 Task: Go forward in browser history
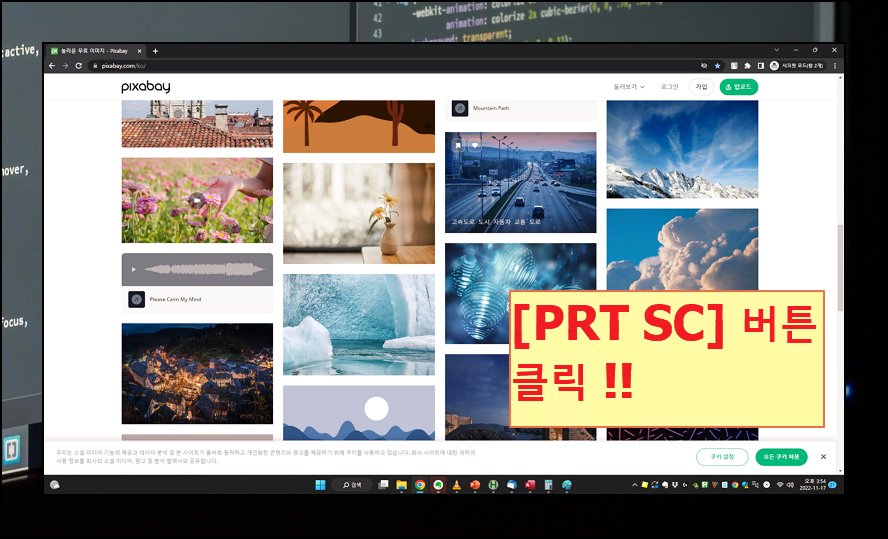pyautogui.click(x=65, y=66)
